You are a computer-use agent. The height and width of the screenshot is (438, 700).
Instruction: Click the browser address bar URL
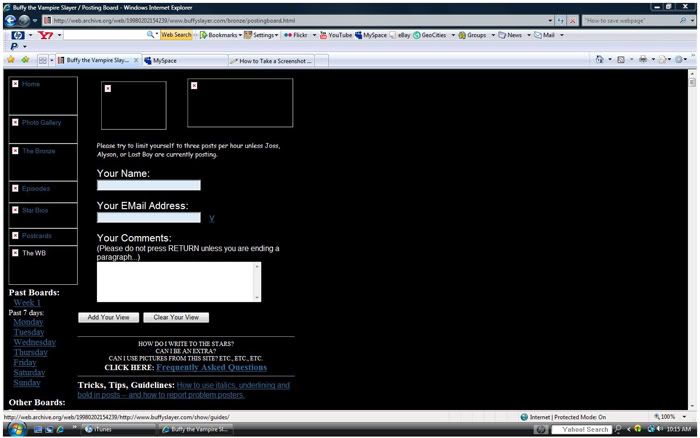click(295, 21)
